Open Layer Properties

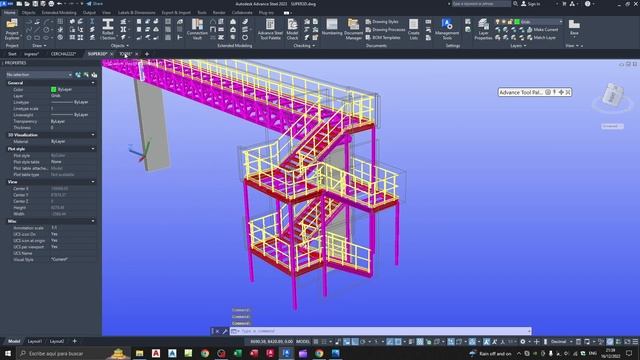click(x=483, y=29)
